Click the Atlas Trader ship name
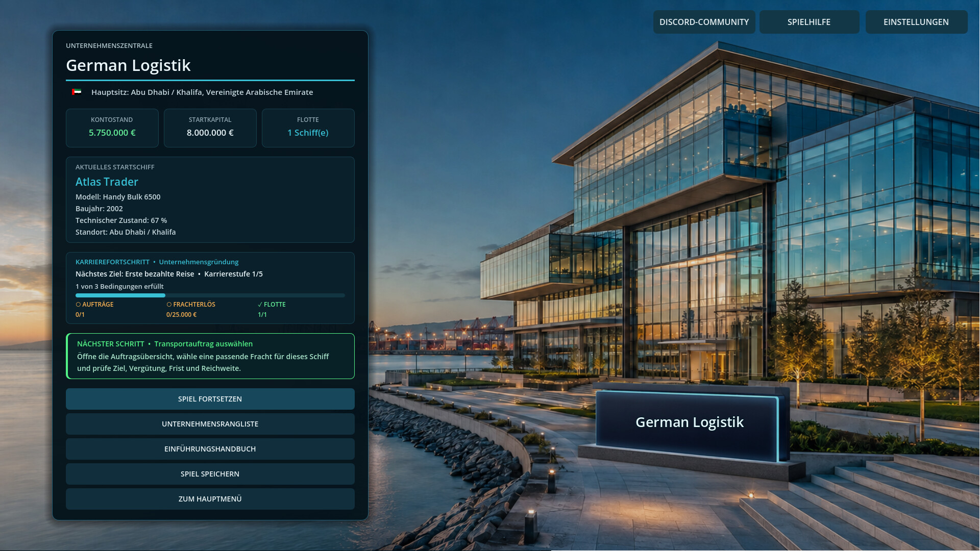The width and height of the screenshot is (980, 551). pos(107,182)
